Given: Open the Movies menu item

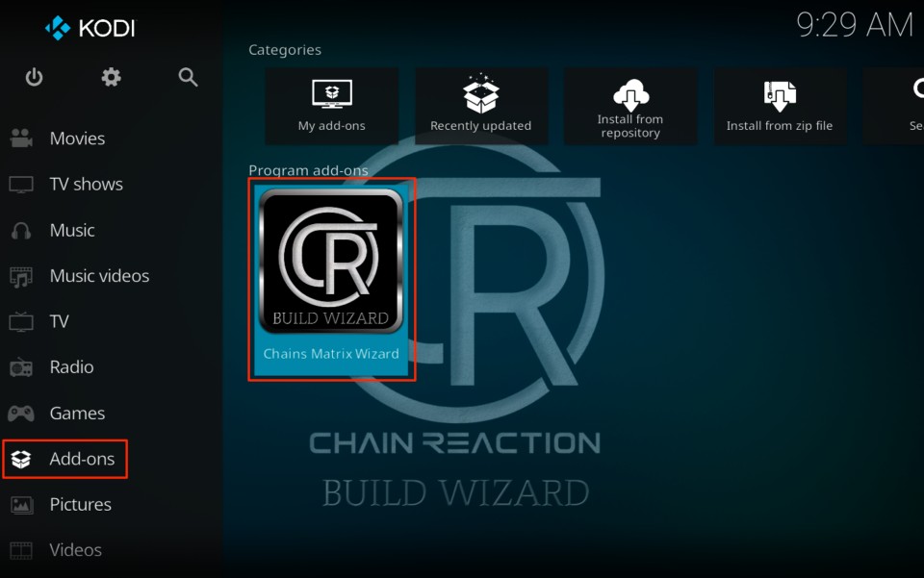Looking at the screenshot, I should click(77, 138).
